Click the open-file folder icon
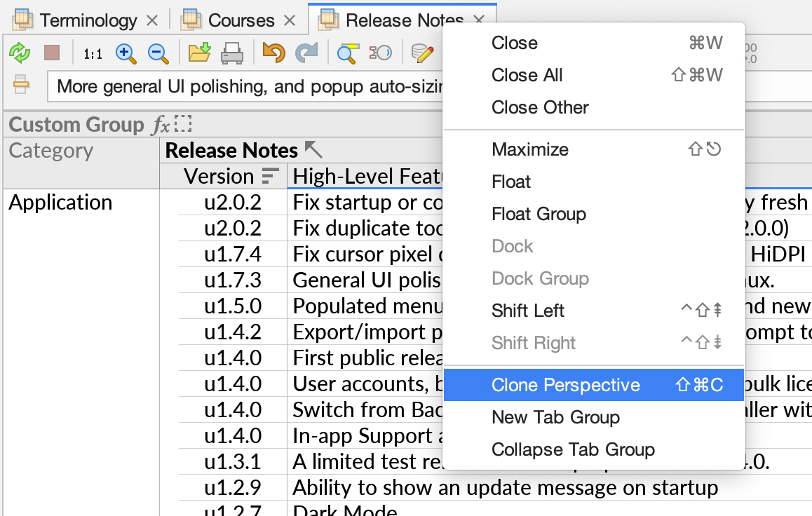Viewport: 812px width, 516px height. pos(198,53)
